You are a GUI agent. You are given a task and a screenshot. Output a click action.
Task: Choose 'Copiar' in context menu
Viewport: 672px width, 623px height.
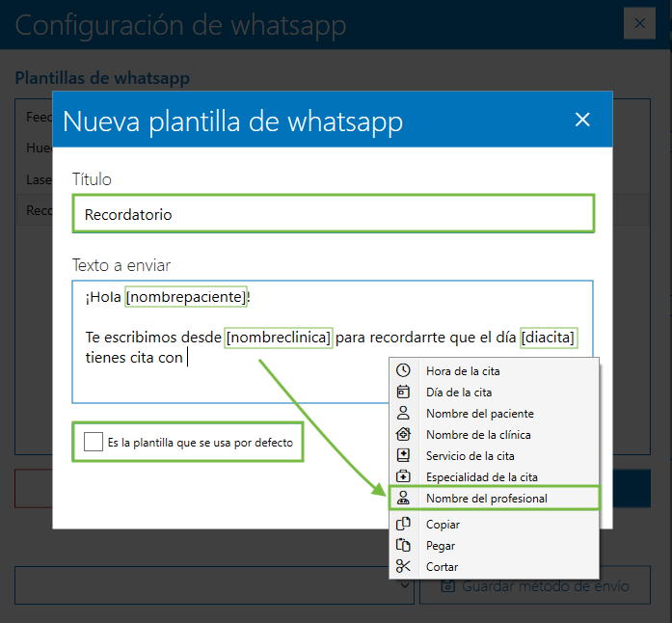494,524
